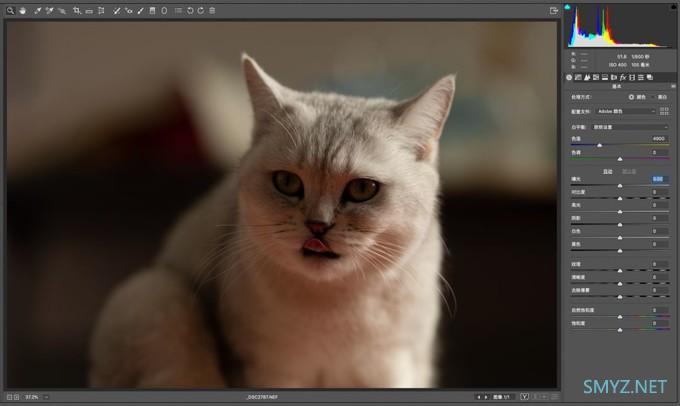Click the cat photo preview
The height and width of the screenshot is (406, 680).
coord(281,204)
